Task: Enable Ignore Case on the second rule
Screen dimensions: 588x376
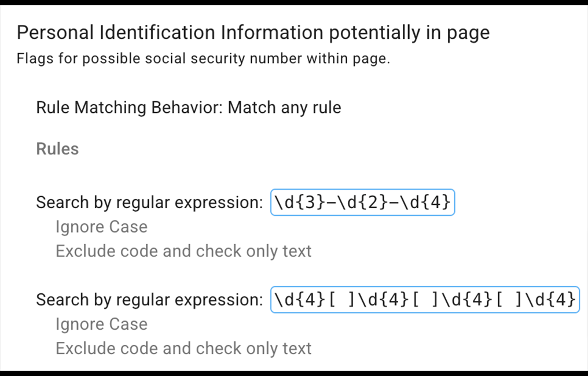Action: coord(101,324)
